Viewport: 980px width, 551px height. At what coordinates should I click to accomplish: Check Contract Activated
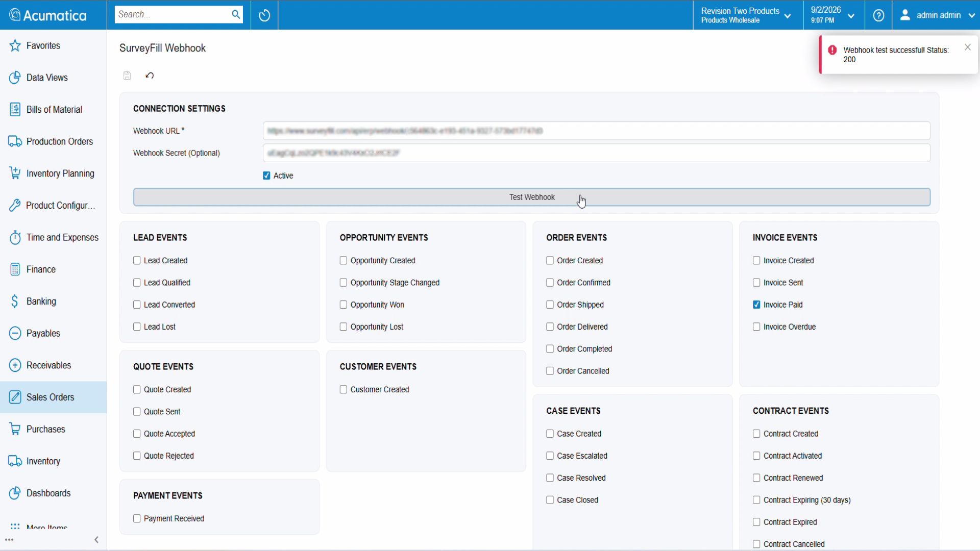(x=756, y=456)
